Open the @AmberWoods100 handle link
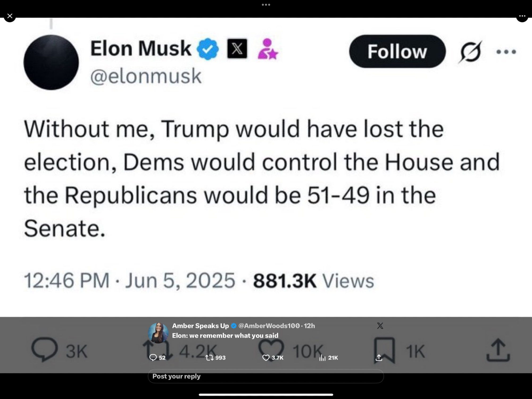Viewport: 532px width, 399px height. point(269,326)
